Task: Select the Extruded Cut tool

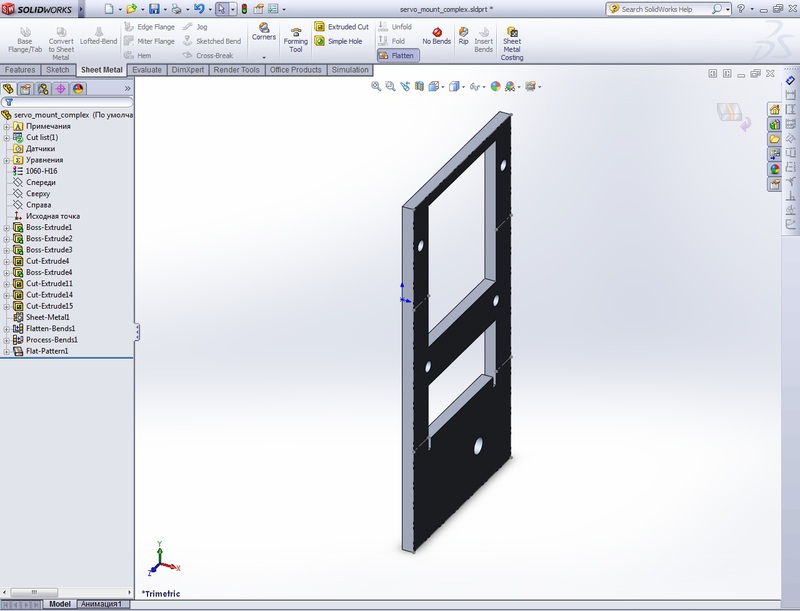Action: pyautogui.click(x=341, y=27)
